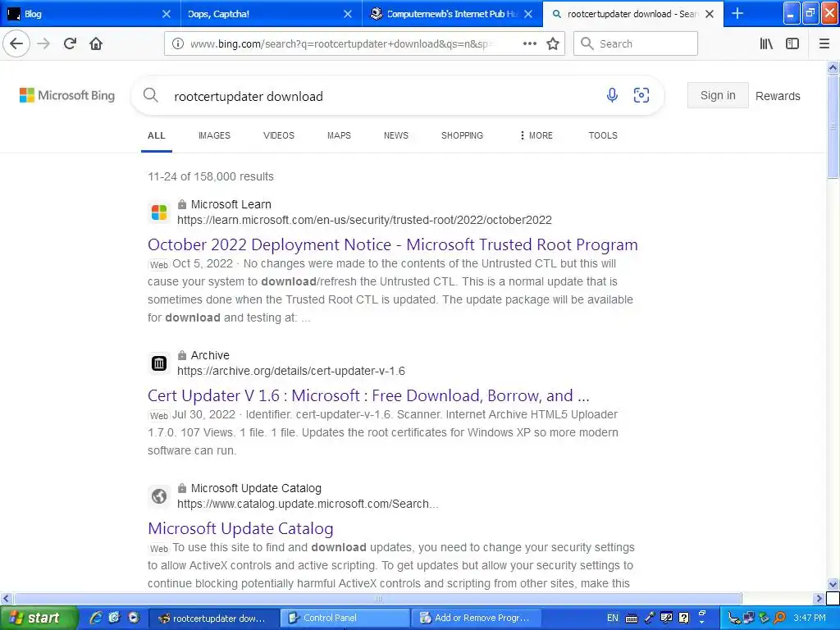Click the orange magnifier tray icon
Screen dimensions: 840x630
coord(780,618)
